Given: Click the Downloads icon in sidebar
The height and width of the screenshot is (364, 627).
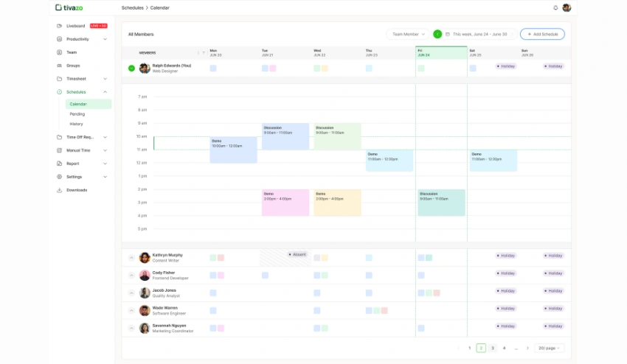Looking at the screenshot, I should (59, 190).
